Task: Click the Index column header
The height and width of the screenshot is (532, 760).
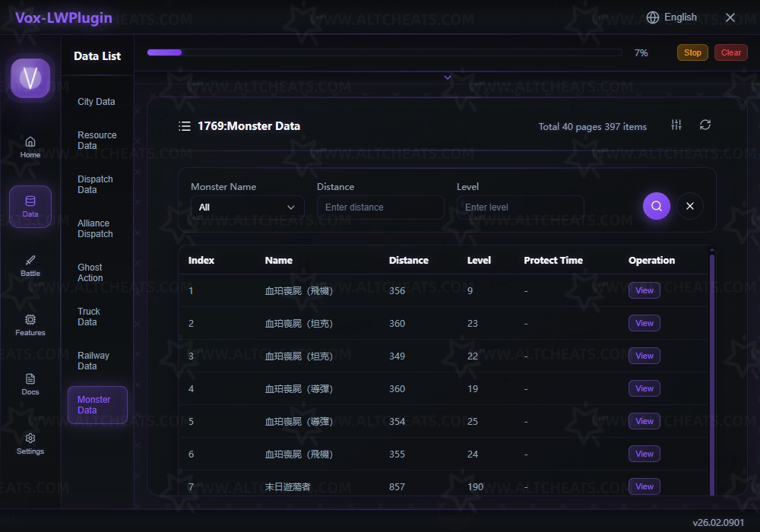Action: (x=201, y=260)
